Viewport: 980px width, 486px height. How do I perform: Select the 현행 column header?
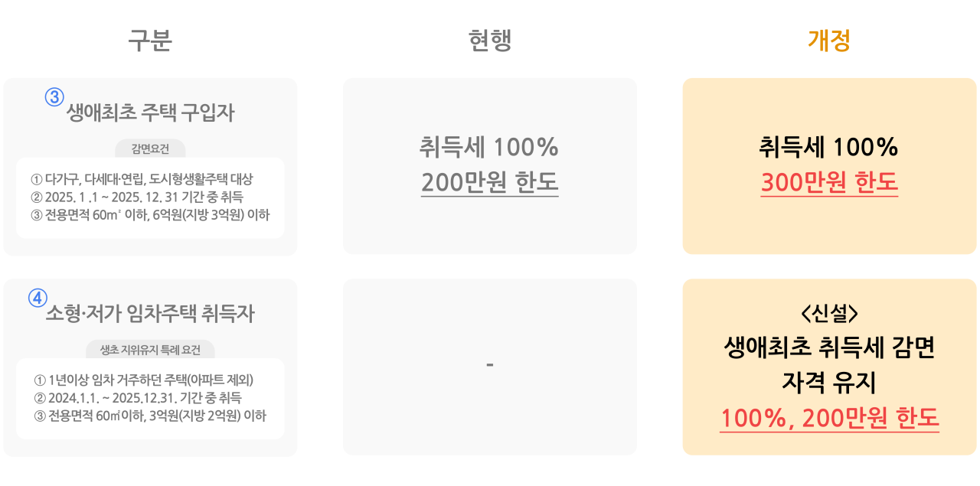[x=490, y=41]
